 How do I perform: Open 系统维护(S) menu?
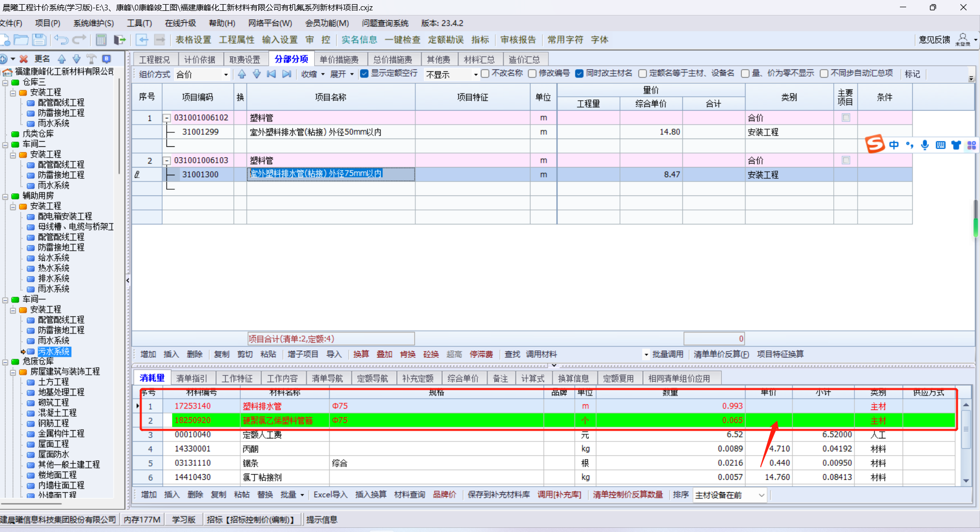point(94,23)
